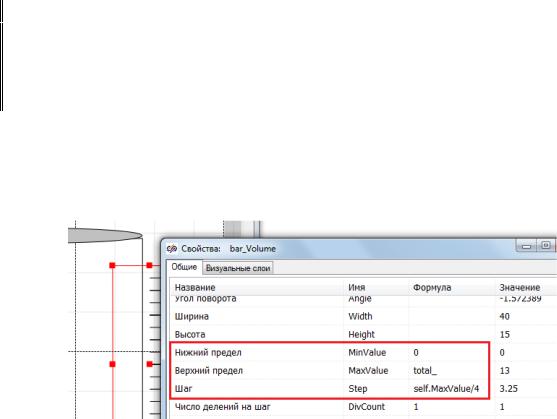Click the Название column header
Screen dimensions: 557x419
tap(257, 287)
